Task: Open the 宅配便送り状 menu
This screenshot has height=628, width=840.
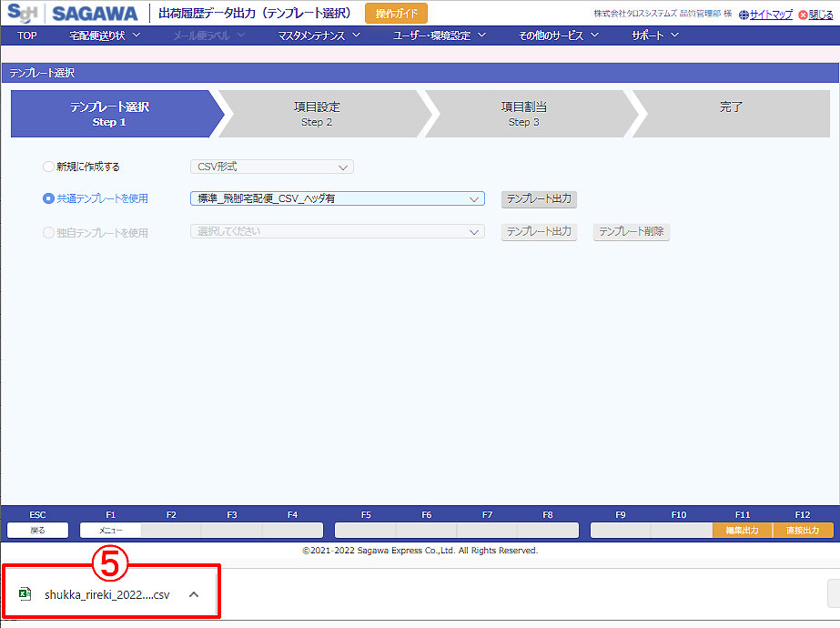Action: point(105,35)
